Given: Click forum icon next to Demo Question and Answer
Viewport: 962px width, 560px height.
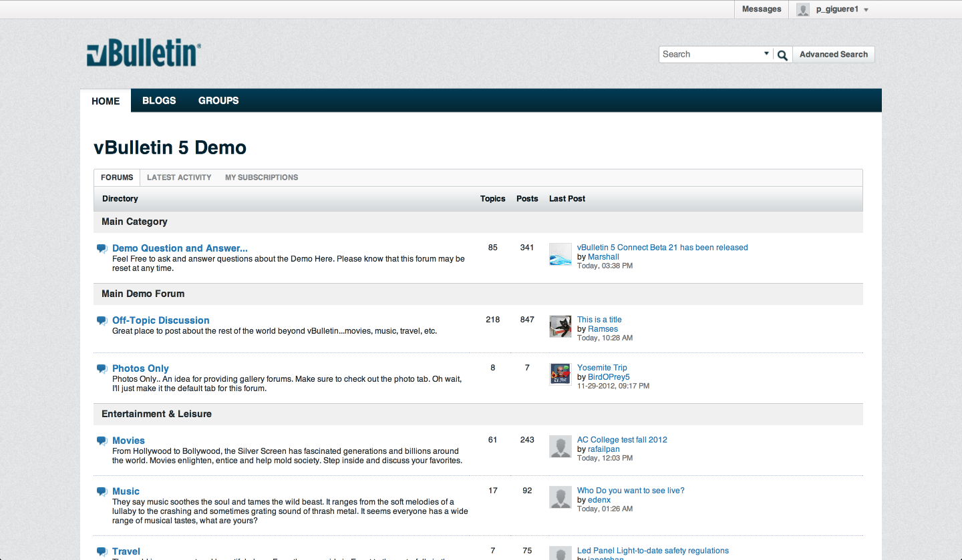Looking at the screenshot, I should tap(102, 248).
